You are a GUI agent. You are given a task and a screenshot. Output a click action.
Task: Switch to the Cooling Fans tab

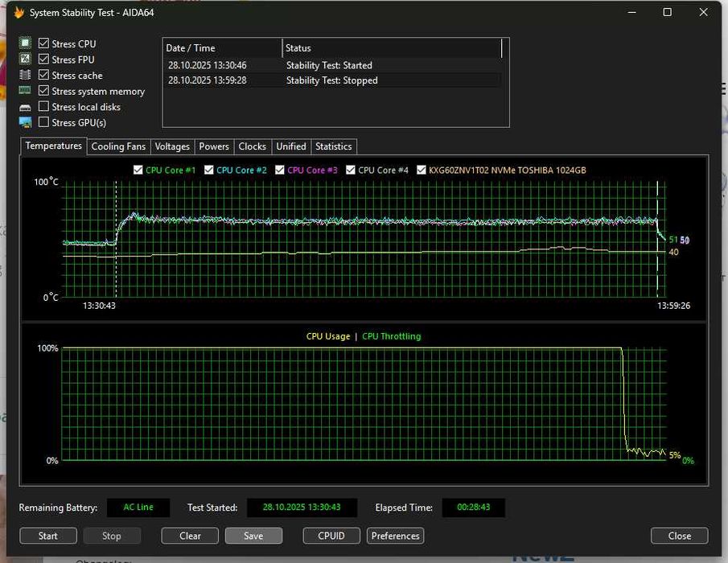tap(118, 146)
